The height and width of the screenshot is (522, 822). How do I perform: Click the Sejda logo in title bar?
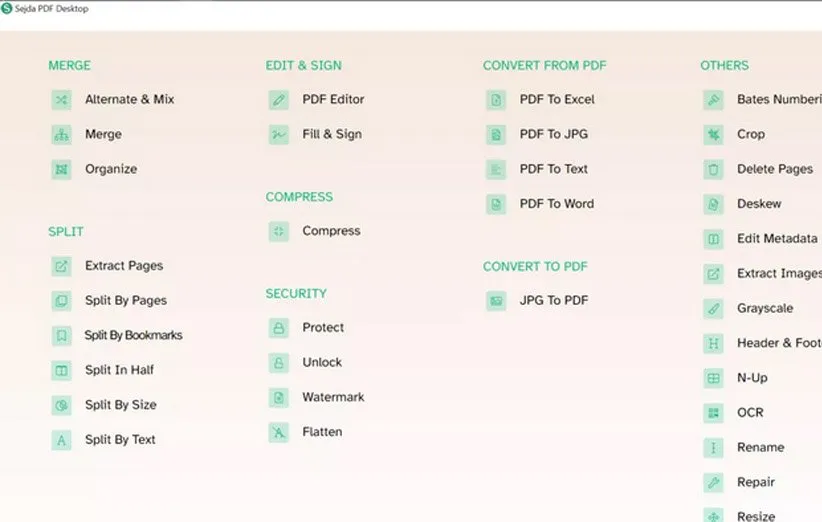7,9
